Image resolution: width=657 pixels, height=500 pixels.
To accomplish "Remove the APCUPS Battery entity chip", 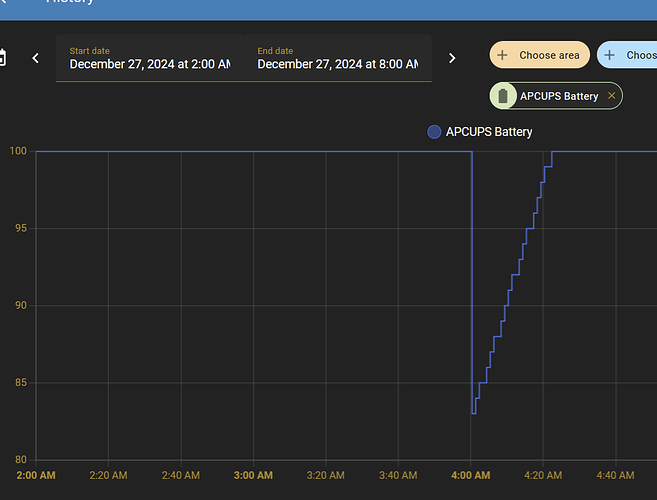I will [x=612, y=96].
